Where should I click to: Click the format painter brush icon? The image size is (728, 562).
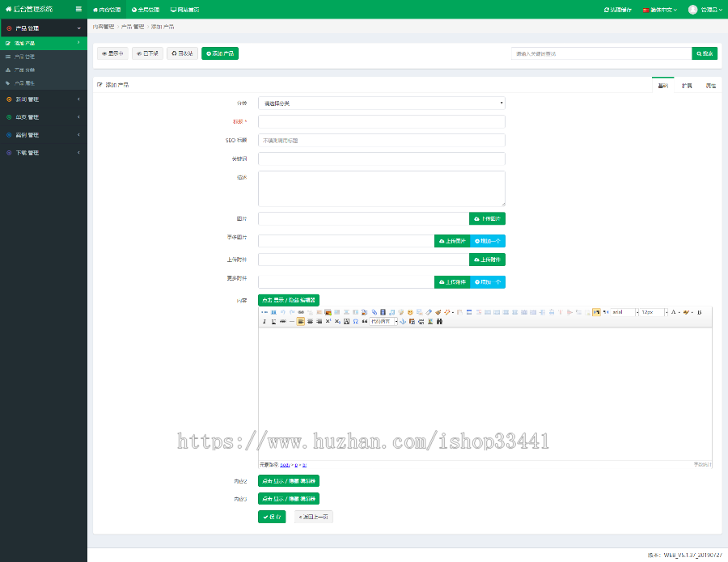(438, 312)
